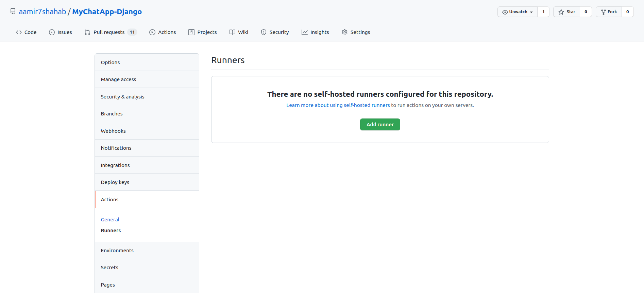The height and width of the screenshot is (293, 644).
Task: Click the Issues circle icon
Action: click(x=52, y=32)
